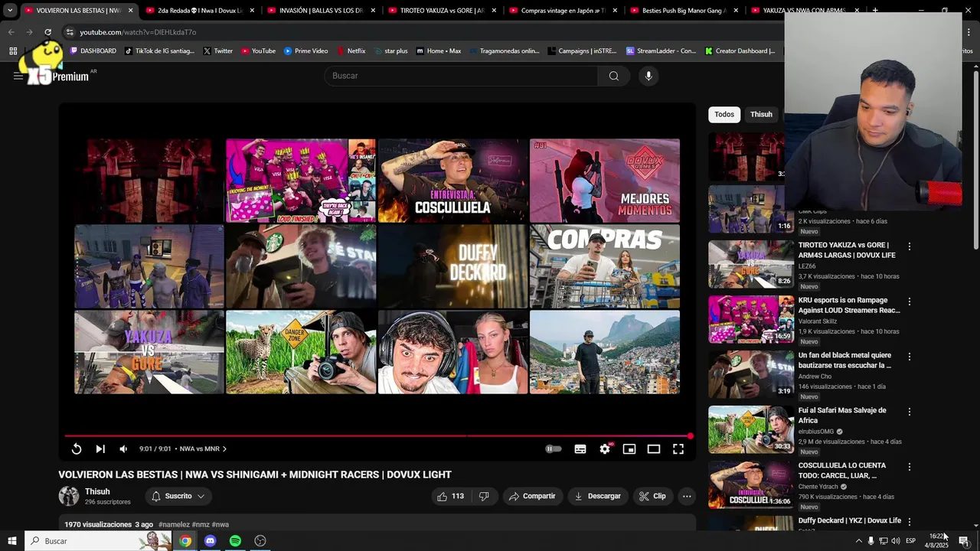Create a clip with Clip button
980x551 pixels.
click(x=652, y=496)
